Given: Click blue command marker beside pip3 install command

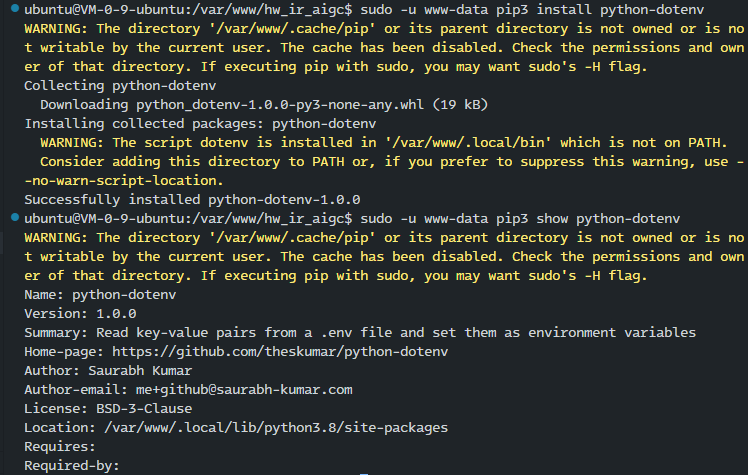Looking at the screenshot, I should point(15,8).
